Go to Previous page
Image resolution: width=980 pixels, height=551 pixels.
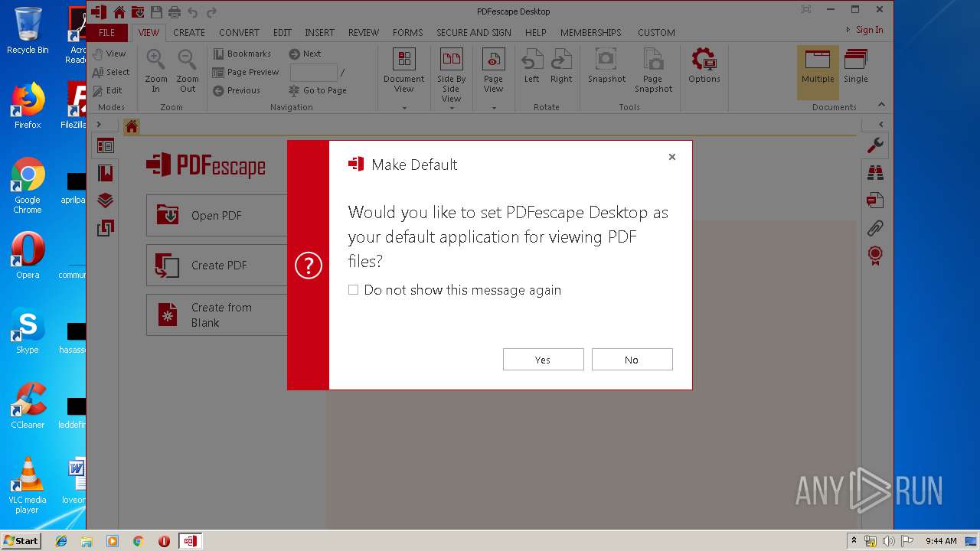[x=237, y=90]
